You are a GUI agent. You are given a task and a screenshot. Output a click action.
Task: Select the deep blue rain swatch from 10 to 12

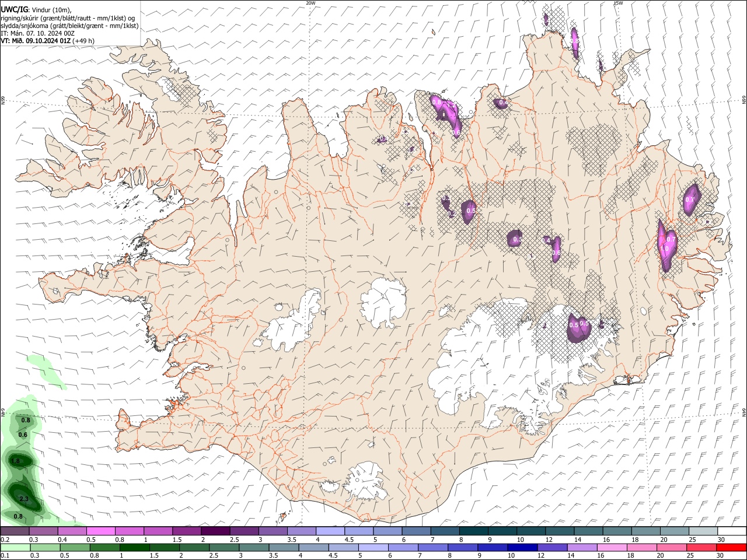pyautogui.click(x=522, y=547)
